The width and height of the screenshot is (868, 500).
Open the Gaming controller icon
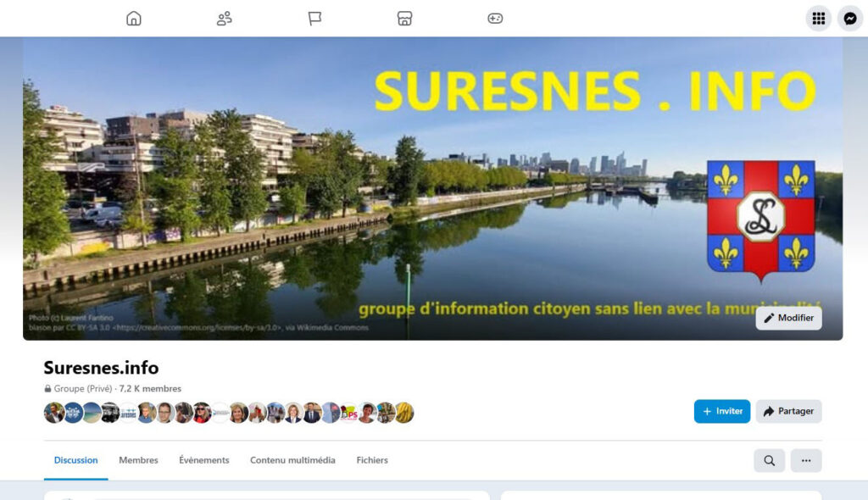pos(495,19)
